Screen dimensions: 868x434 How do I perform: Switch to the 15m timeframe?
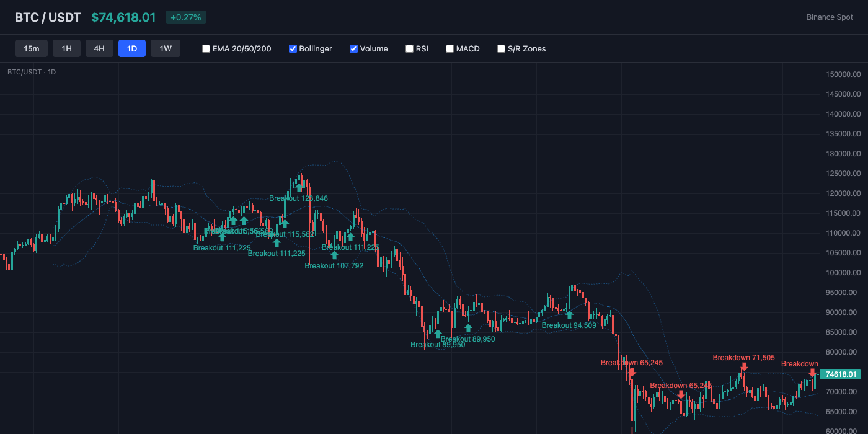click(31, 48)
